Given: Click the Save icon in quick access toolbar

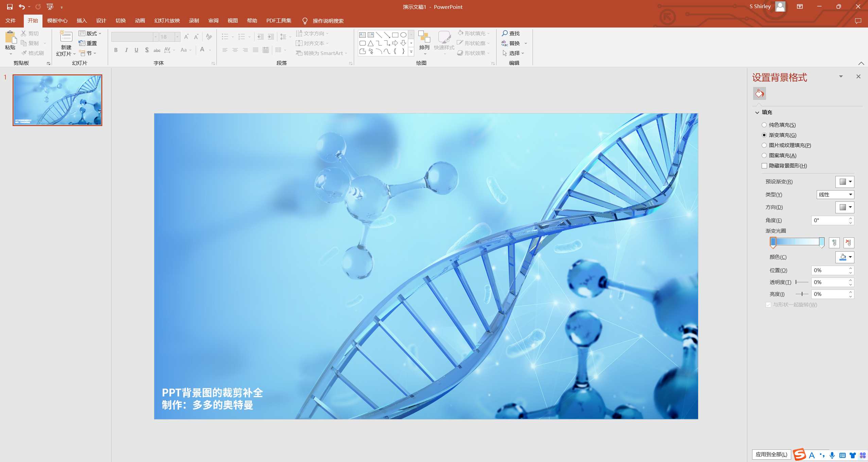Looking at the screenshot, I should tap(10, 7).
